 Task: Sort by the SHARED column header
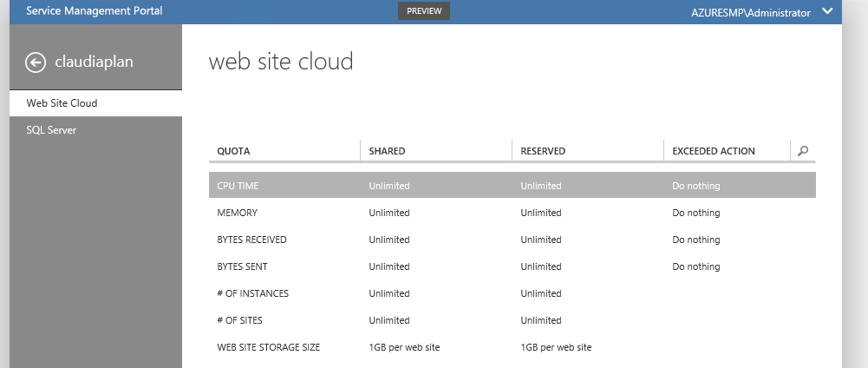coord(387,151)
